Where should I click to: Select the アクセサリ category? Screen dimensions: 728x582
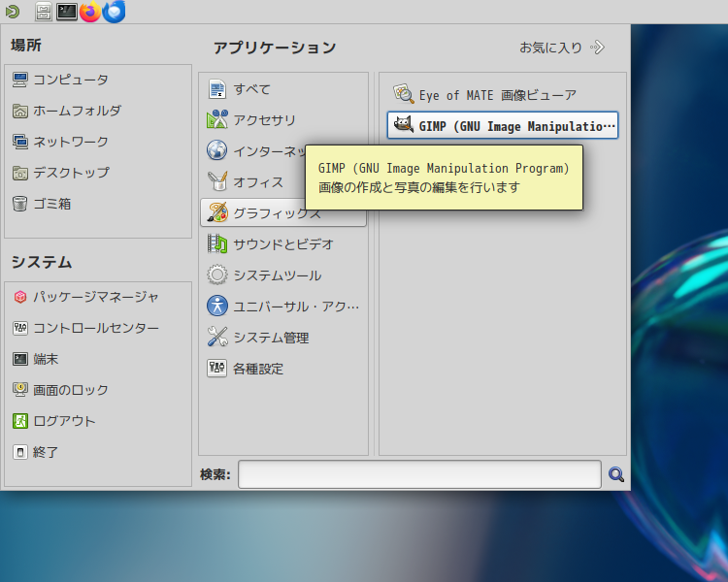click(x=283, y=119)
